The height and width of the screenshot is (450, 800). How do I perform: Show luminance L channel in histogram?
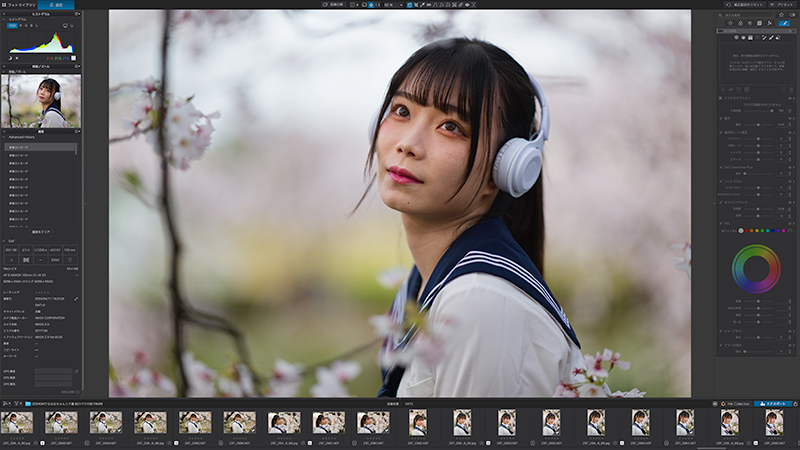click(x=37, y=26)
